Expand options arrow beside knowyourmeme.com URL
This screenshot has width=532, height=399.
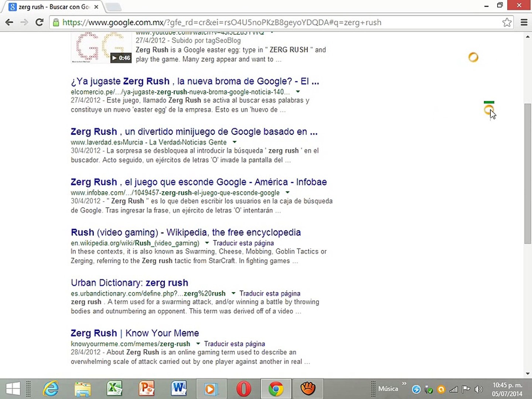[198, 344]
